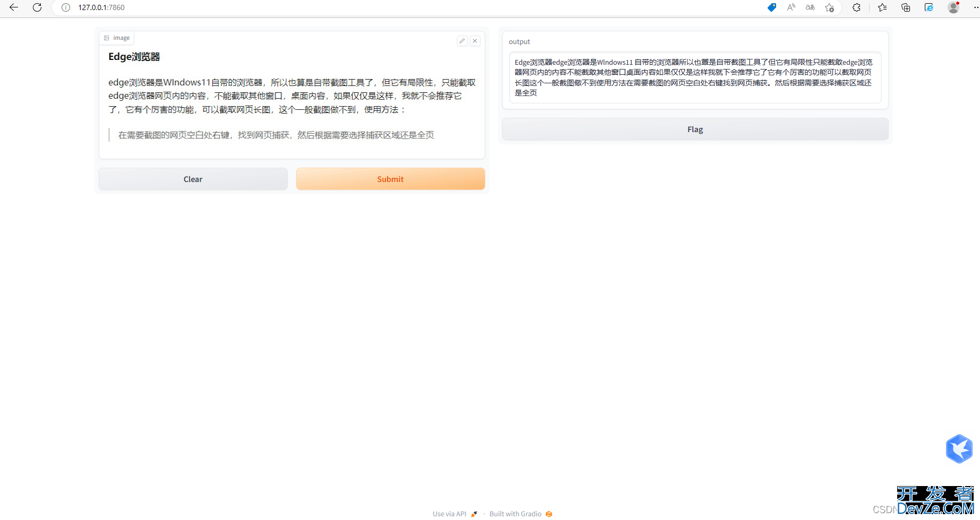Open the Collections icon
The height and width of the screenshot is (520, 980).
pyautogui.click(x=906, y=7)
